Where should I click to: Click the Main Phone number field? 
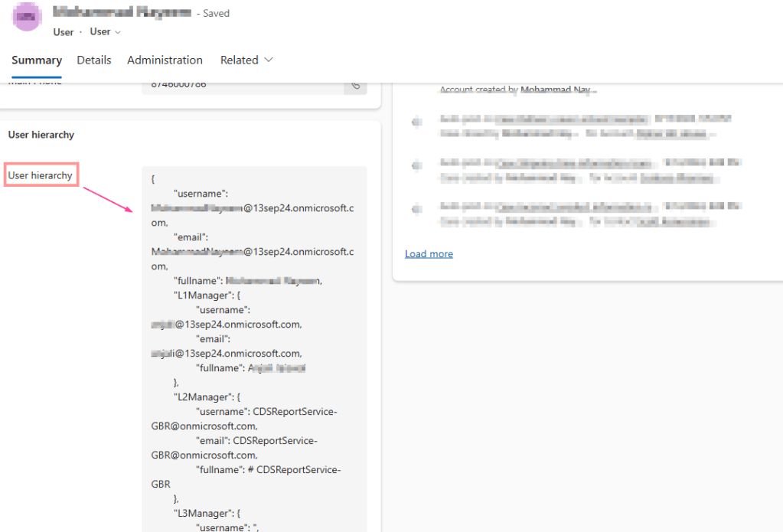[243, 84]
